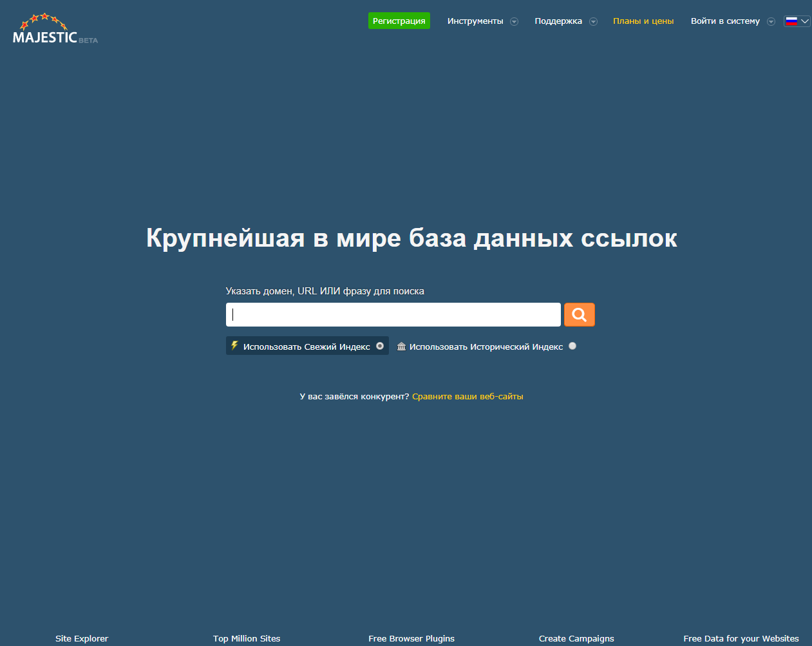Open the Войти в систему menu
The height and width of the screenshot is (646, 812).
point(725,21)
